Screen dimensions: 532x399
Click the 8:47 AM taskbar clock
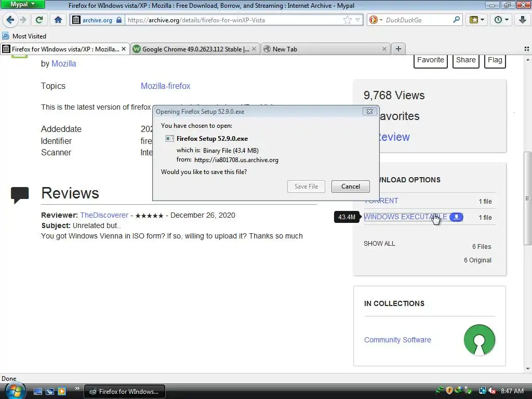[512, 391]
